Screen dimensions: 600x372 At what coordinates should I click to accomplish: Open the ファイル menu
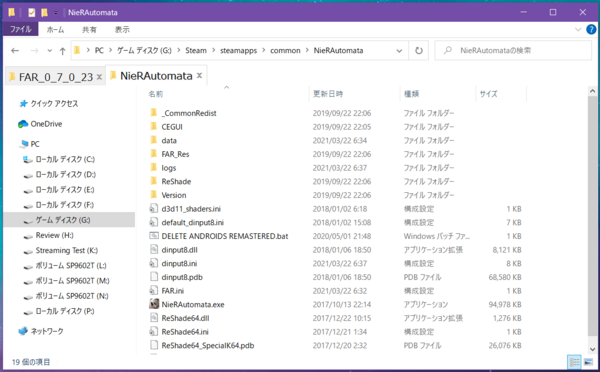click(x=21, y=29)
